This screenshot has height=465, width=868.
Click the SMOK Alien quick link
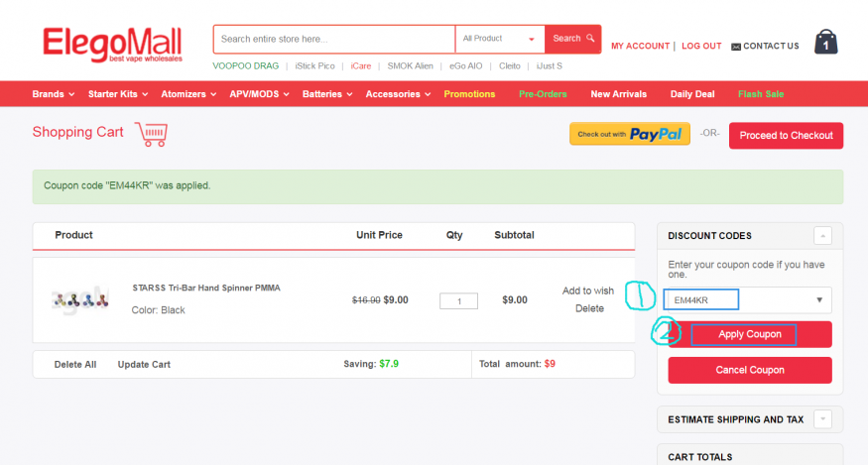(411, 65)
